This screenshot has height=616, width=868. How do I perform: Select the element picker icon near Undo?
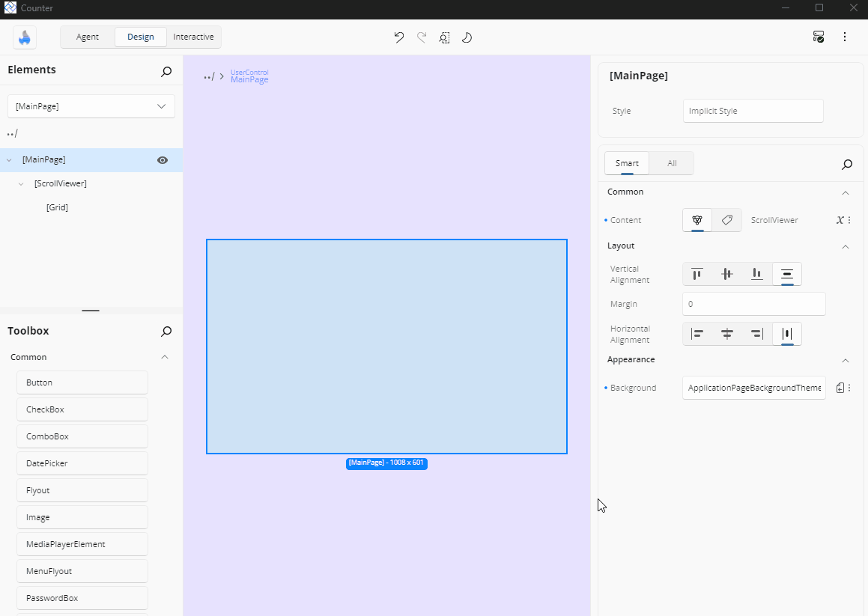(x=444, y=37)
